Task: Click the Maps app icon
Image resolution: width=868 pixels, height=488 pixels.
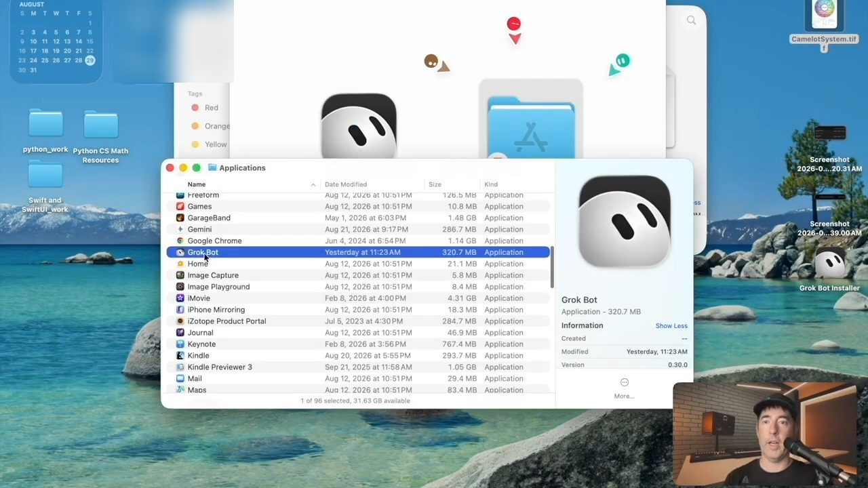Action: point(180,390)
